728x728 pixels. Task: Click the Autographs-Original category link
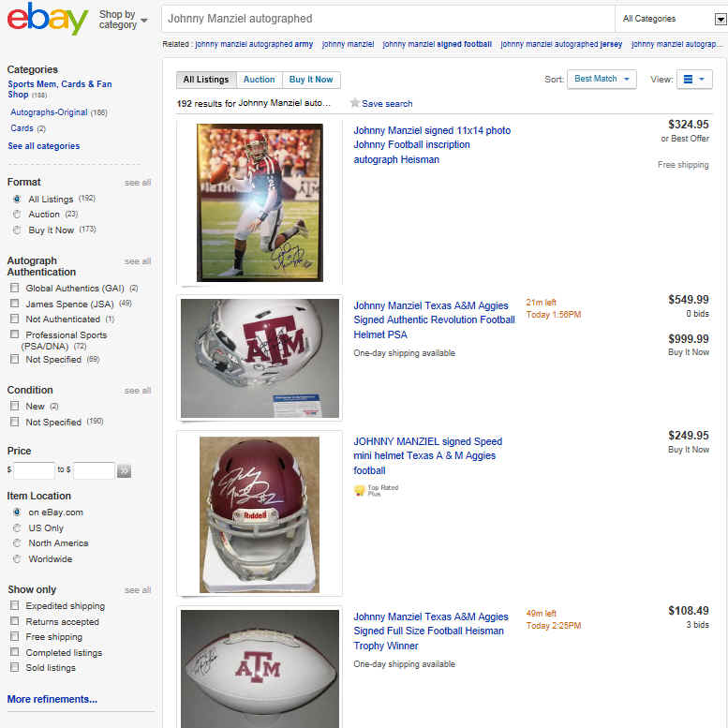[49, 111]
